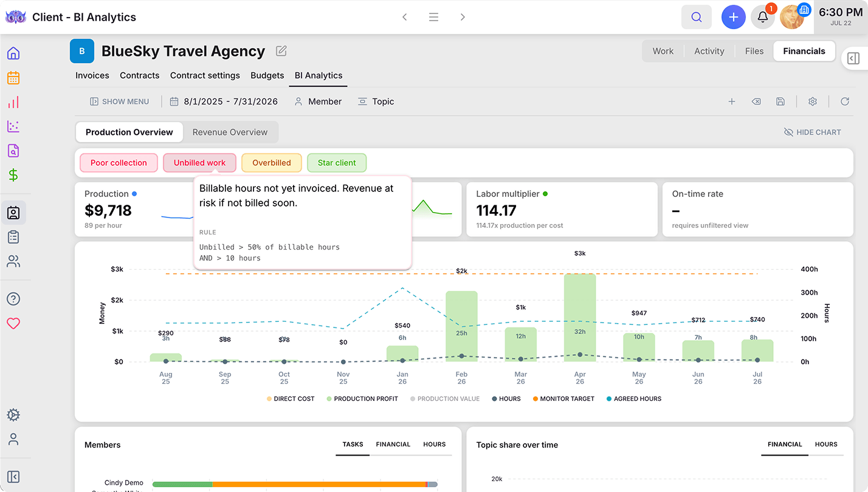Switch to the Activity tab
868x492 pixels.
click(x=709, y=51)
